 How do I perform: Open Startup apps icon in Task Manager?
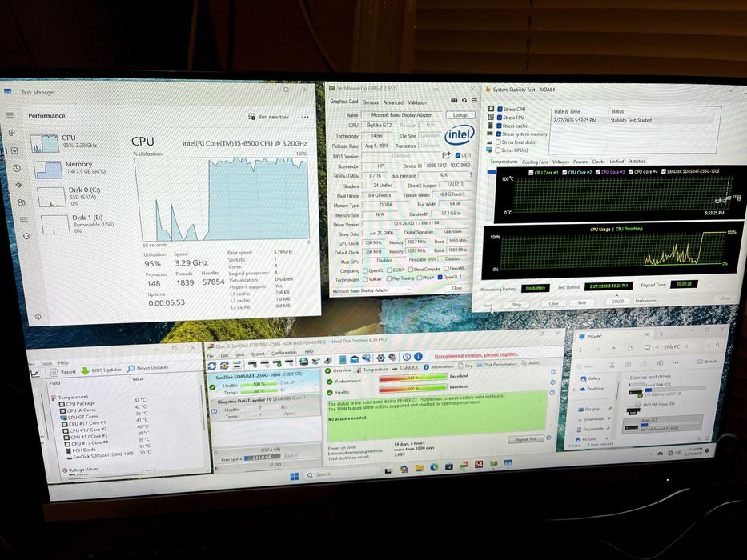[19, 186]
